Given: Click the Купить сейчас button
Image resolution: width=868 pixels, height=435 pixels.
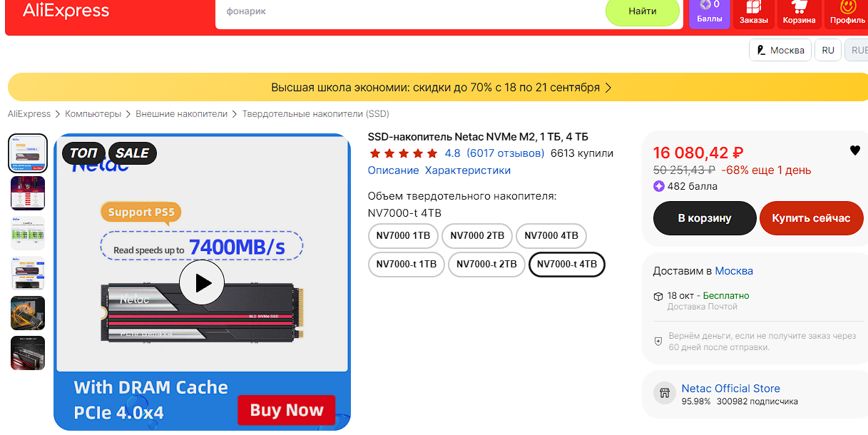Looking at the screenshot, I should point(811,218).
